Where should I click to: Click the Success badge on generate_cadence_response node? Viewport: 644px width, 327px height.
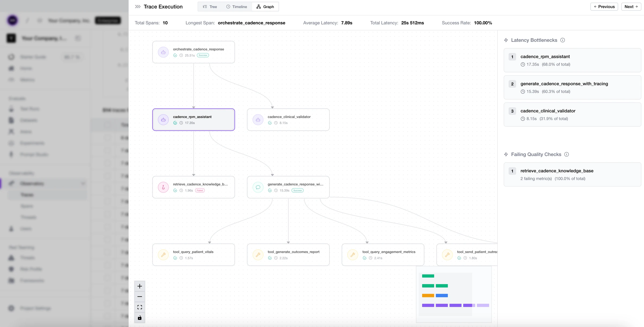pyautogui.click(x=298, y=191)
